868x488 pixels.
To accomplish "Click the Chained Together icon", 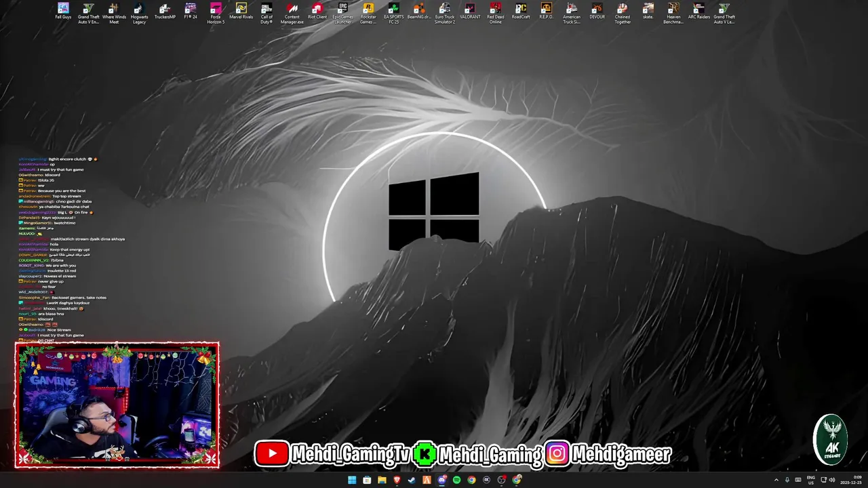I will coord(623,14).
